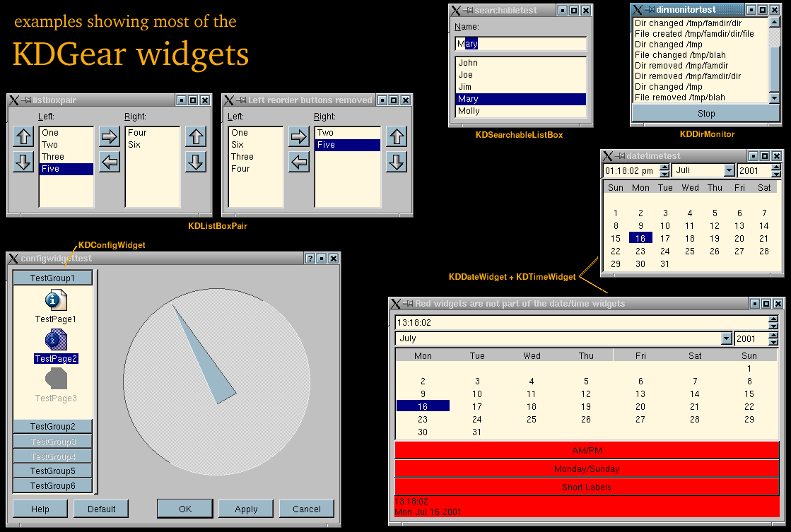The image size is (791, 532).
Task: Select John in the searchable list
Action: coord(520,63)
